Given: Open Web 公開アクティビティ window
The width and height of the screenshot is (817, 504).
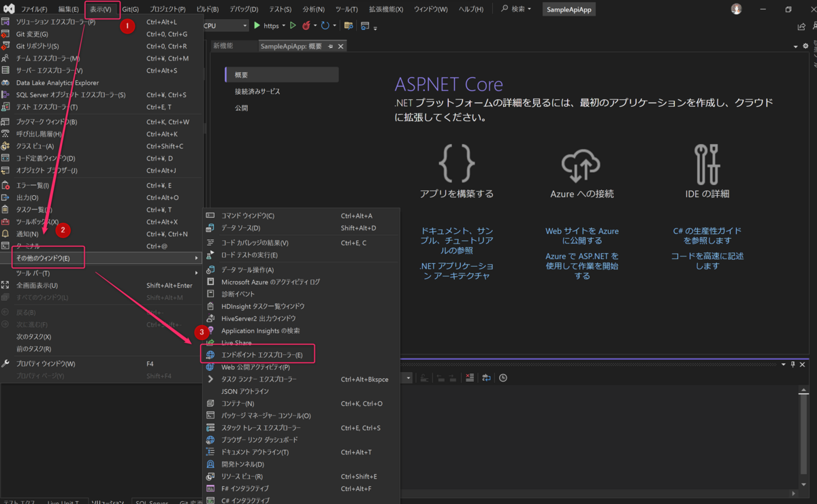Looking at the screenshot, I should pyautogui.click(x=301, y=367).
